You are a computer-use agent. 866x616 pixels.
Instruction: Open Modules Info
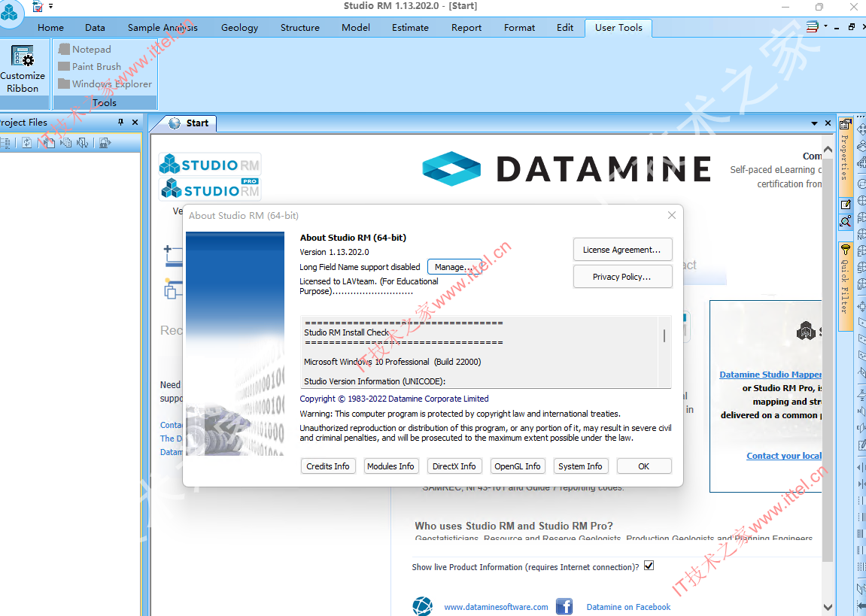coord(391,466)
